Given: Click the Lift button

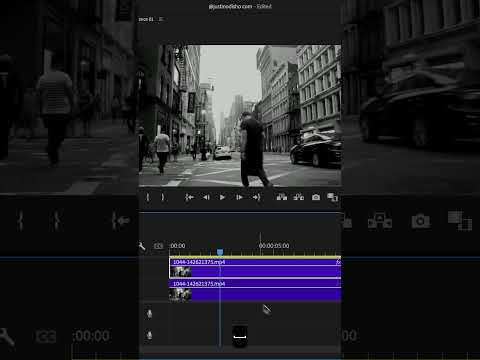Looking at the screenshot, I should pos(282,197).
